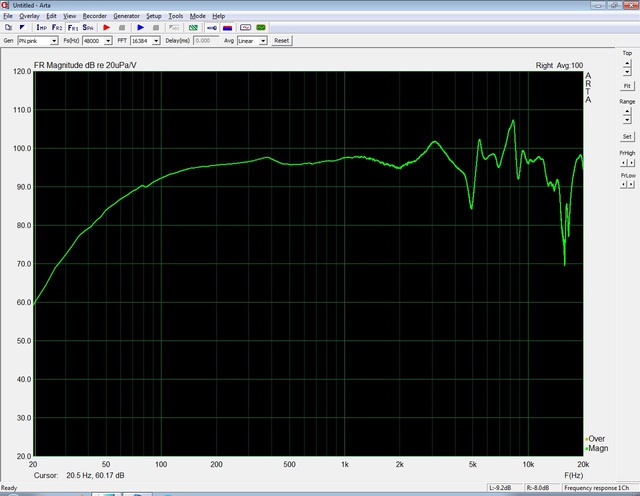Switch to Fr2 dual-channel frequency response mode
Viewport: 640px width, 496px height.
pyautogui.click(x=57, y=27)
